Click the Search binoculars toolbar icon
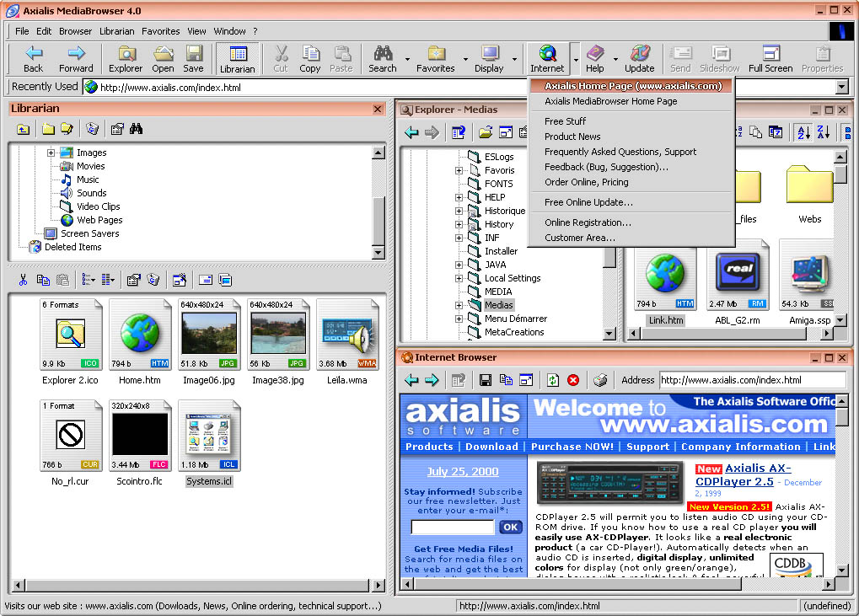Image resolution: width=859 pixels, height=616 pixels. (383, 59)
